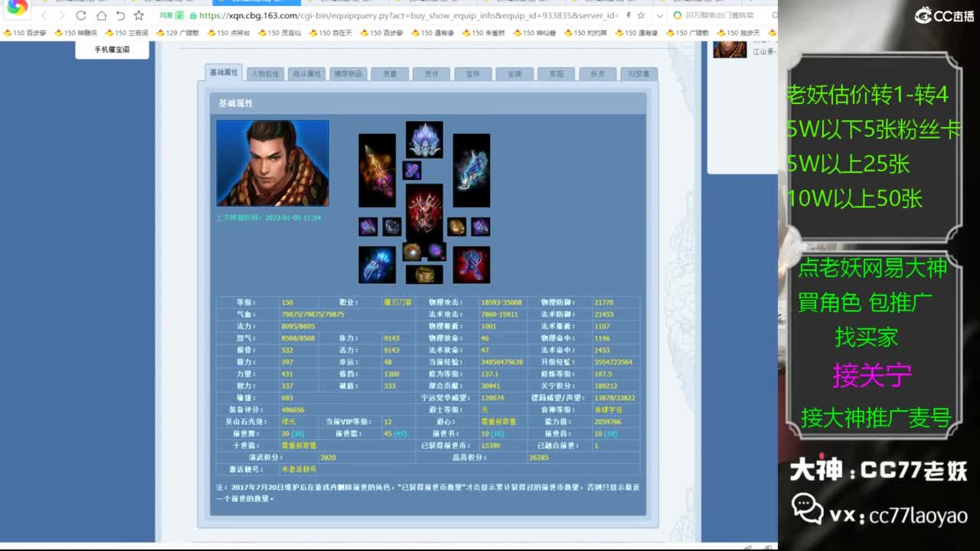Click the 关宁积分 value 180212
Image resolution: width=980 pixels, height=551 pixels.
(x=606, y=386)
